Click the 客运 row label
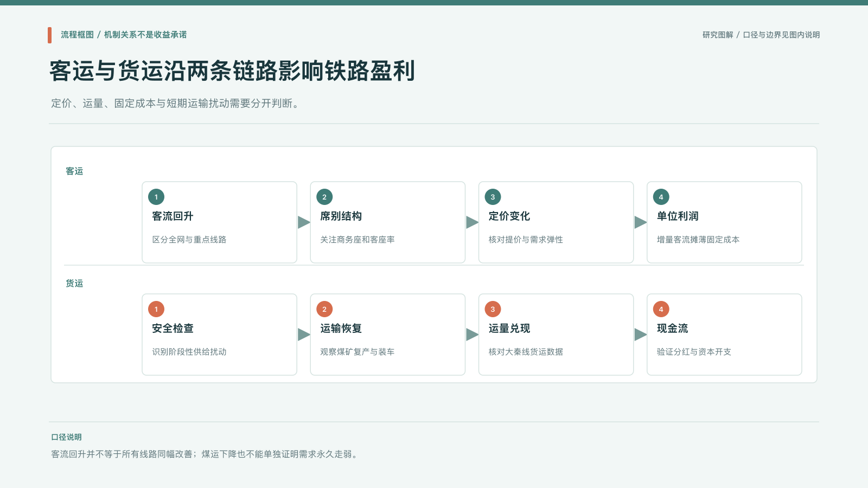Image resolution: width=868 pixels, height=488 pixels. [74, 171]
